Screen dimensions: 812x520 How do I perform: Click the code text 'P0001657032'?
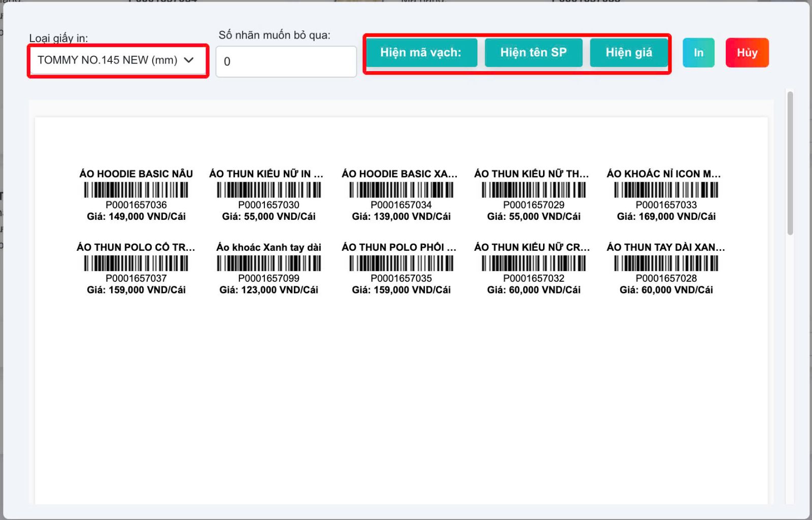(534, 278)
